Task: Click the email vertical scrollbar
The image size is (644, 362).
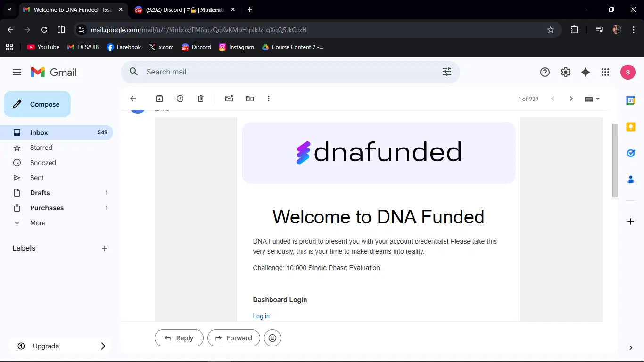Action: (x=615, y=161)
